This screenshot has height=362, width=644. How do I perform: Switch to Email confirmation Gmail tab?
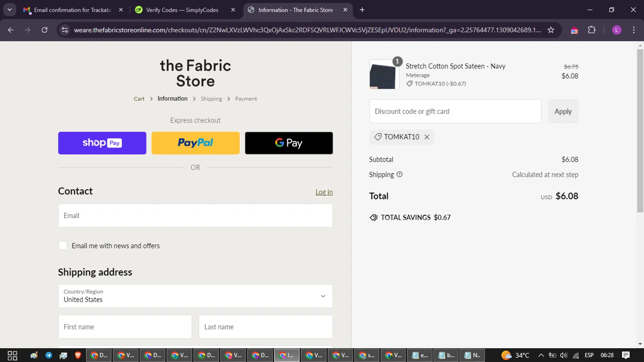[73, 9]
